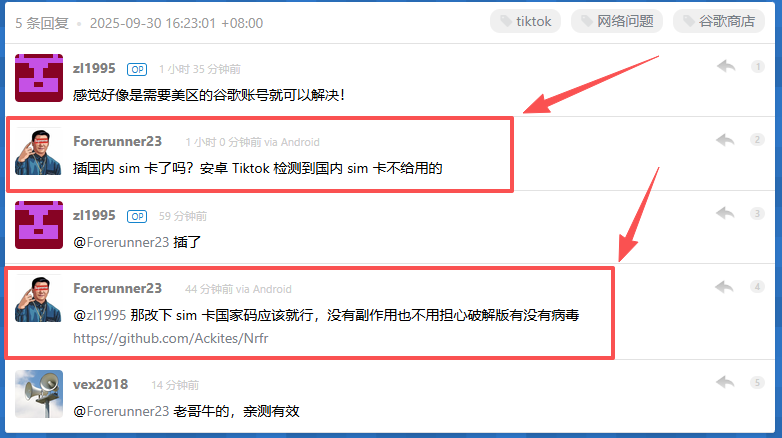Click Forerunner23's avatar in second reply

click(39, 152)
